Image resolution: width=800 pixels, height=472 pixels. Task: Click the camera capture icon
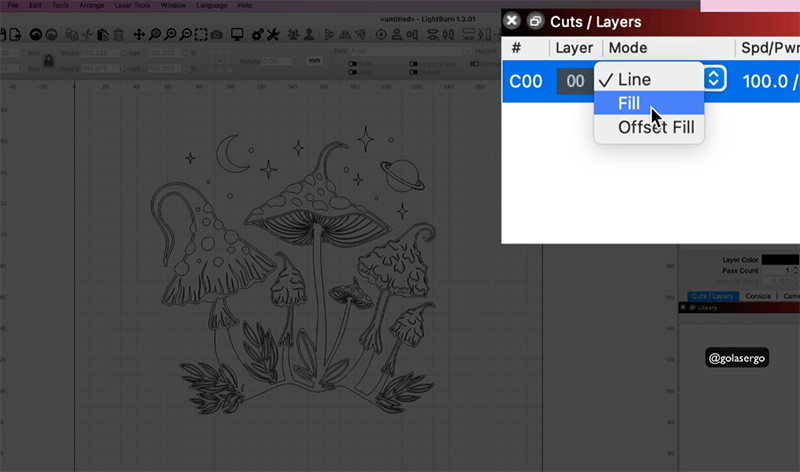tap(217, 35)
